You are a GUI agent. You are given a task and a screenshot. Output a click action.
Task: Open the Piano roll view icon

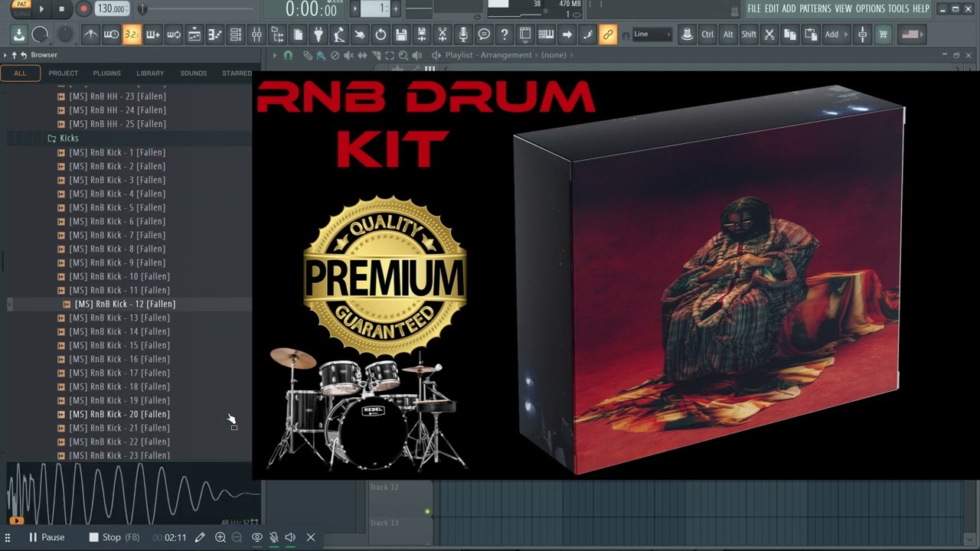(x=215, y=34)
